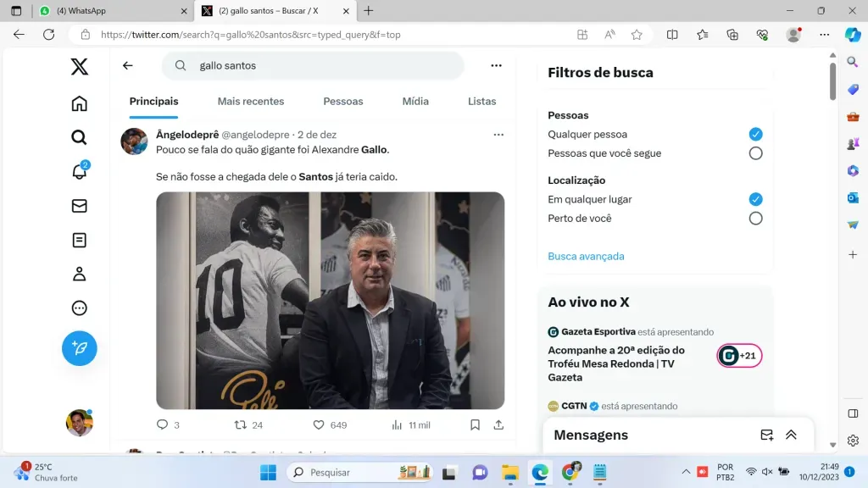
Task: Open File Explorer in the Windows taskbar
Action: pyautogui.click(x=509, y=473)
